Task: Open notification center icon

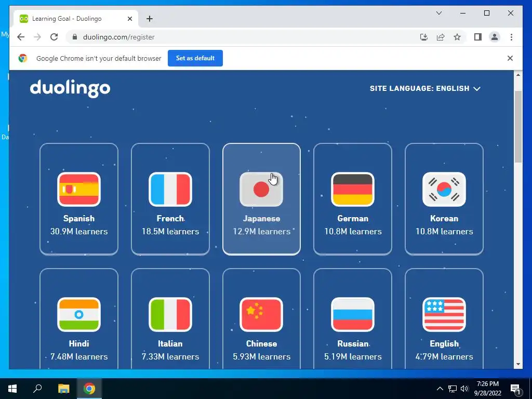Action: pos(515,389)
